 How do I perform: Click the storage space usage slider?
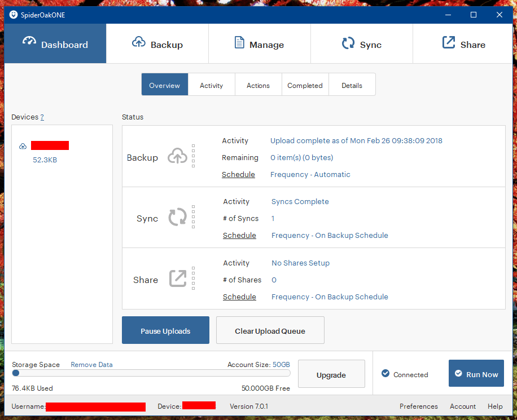click(x=16, y=373)
